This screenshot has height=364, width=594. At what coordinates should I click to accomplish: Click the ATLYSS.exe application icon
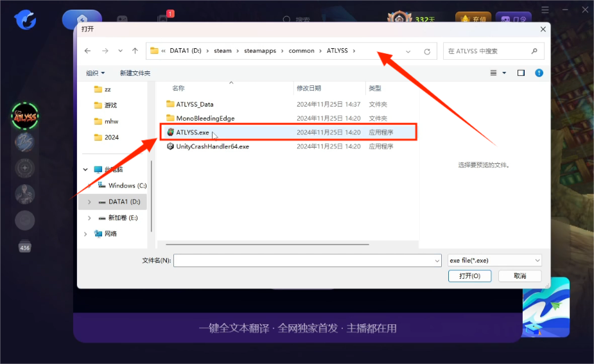[x=170, y=132]
